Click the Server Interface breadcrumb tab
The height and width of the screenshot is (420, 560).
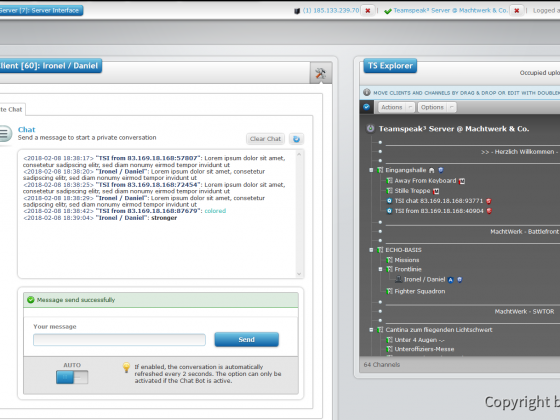(x=41, y=10)
